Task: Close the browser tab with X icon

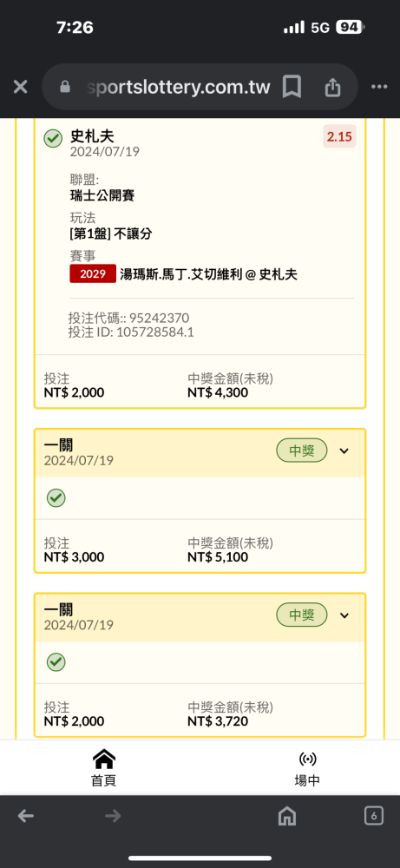Action: click(20, 87)
